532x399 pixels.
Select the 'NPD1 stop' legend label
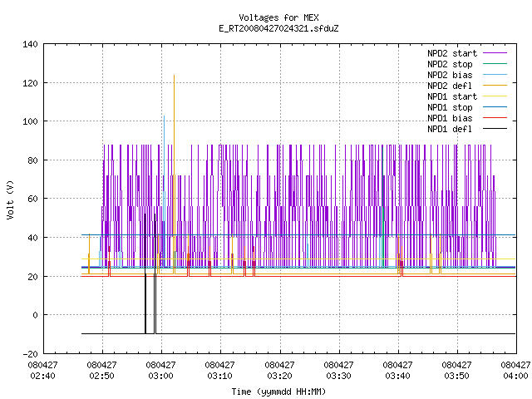[x=450, y=107]
